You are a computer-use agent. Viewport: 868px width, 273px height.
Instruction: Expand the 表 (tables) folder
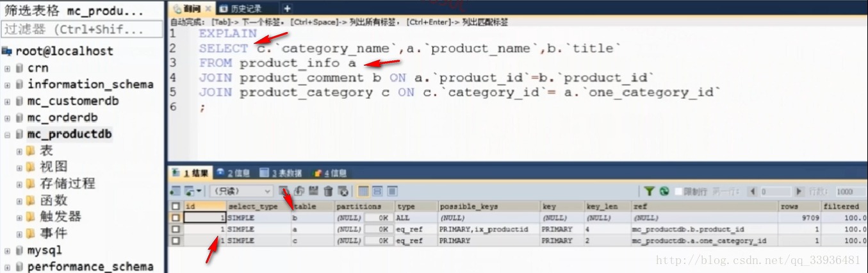click(19, 151)
